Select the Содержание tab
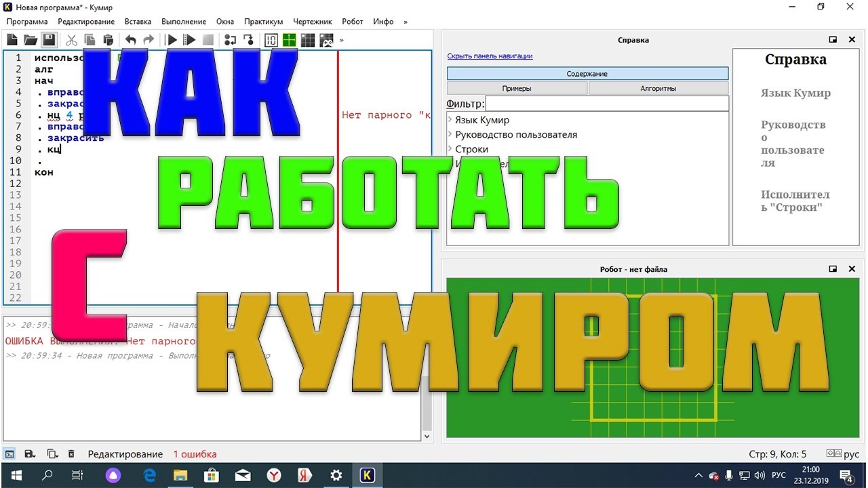This screenshot has height=488, width=868. click(x=587, y=73)
